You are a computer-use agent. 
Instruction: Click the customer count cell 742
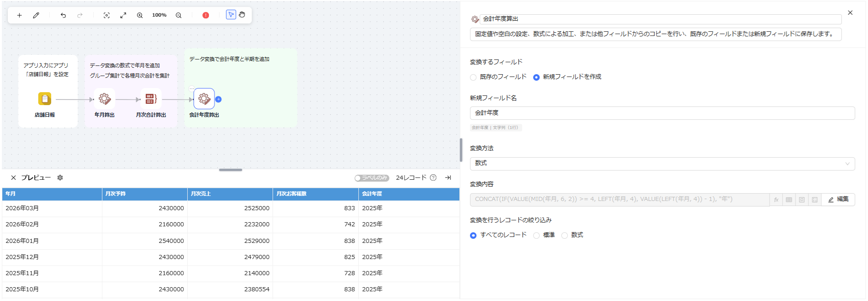(x=315, y=224)
